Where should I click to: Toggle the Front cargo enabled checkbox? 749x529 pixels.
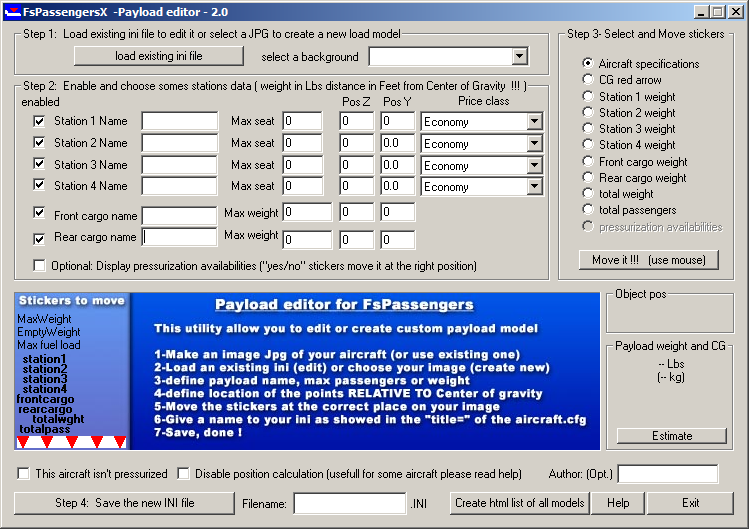pyautogui.click(x=39, y=213)
